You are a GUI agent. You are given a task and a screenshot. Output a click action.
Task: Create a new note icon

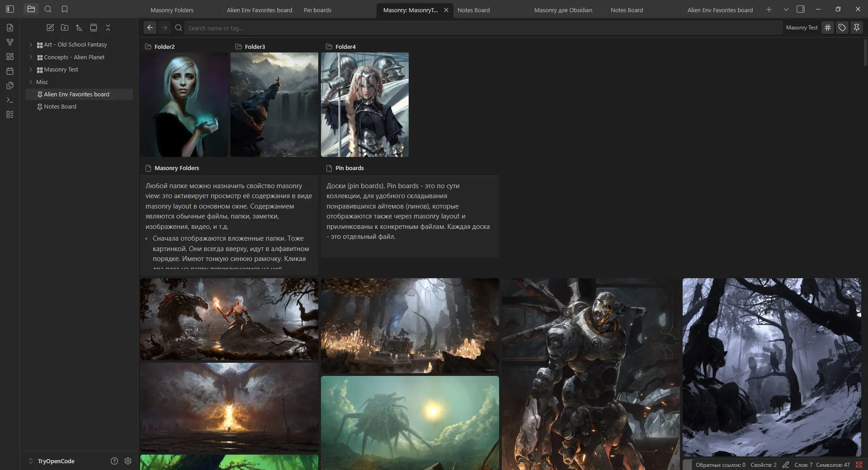tap(50, 28)
